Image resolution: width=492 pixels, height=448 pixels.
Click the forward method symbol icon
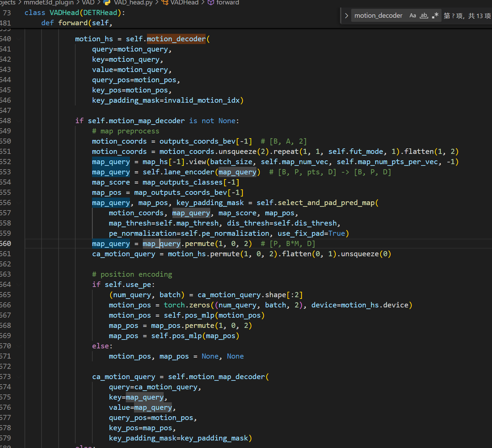211,3
